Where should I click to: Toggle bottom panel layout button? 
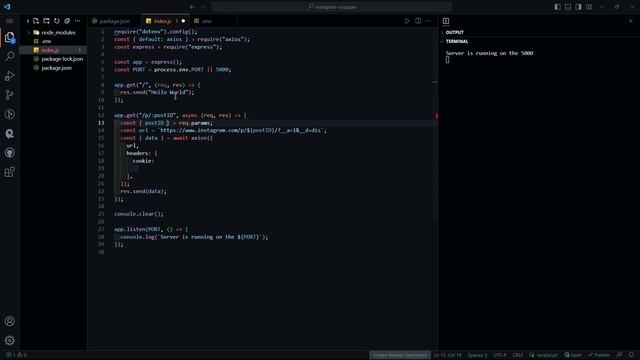[x=568, y=7]
